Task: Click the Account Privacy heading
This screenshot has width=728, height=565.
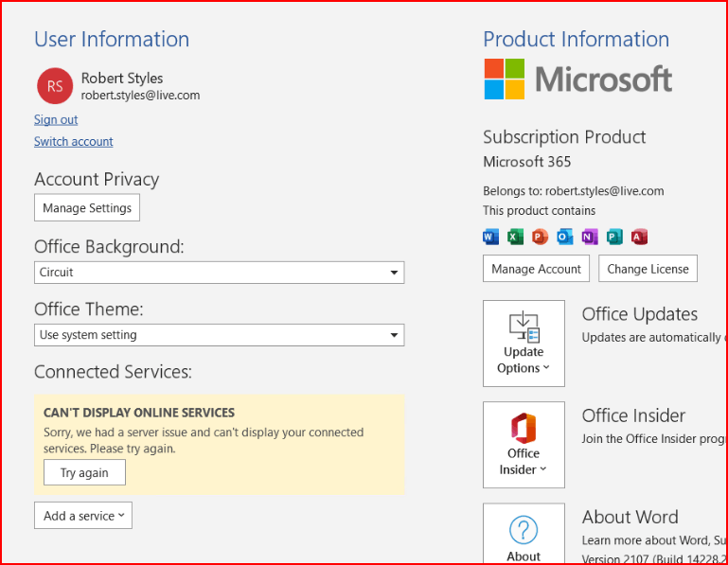Action: (x=97, y=179)
